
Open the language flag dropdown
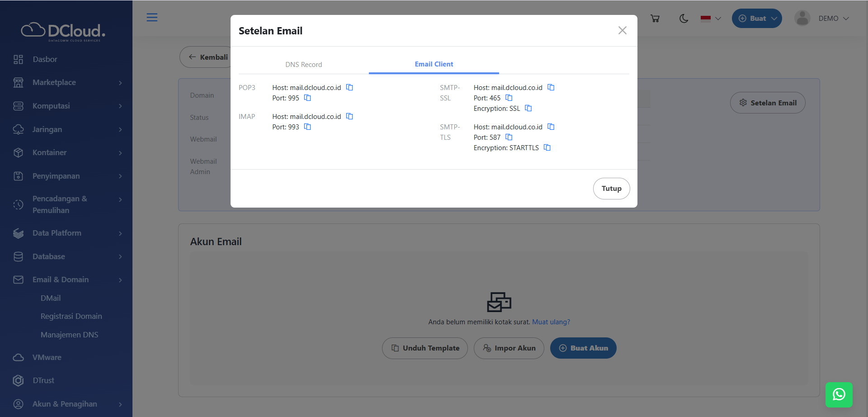click(x=711, y=19)
